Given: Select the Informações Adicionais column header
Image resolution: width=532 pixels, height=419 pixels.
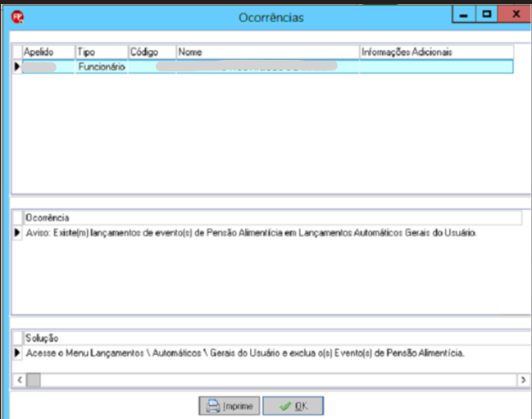Looking at the screenshot, I should pyautogui.click(x=436, y=52).
